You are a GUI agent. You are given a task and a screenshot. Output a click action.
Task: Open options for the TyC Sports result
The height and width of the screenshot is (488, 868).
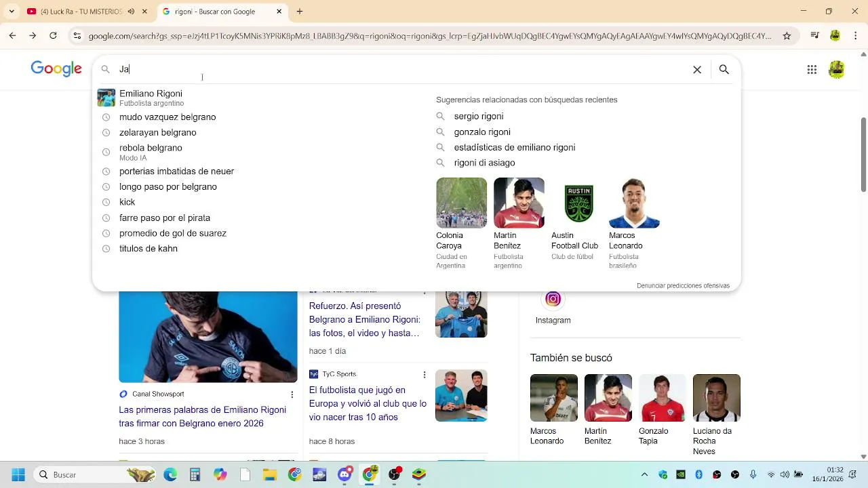point(425,375)
